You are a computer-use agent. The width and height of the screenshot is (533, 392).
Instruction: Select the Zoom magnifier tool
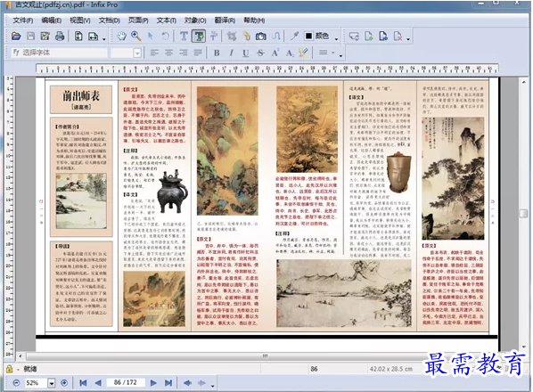136,36
